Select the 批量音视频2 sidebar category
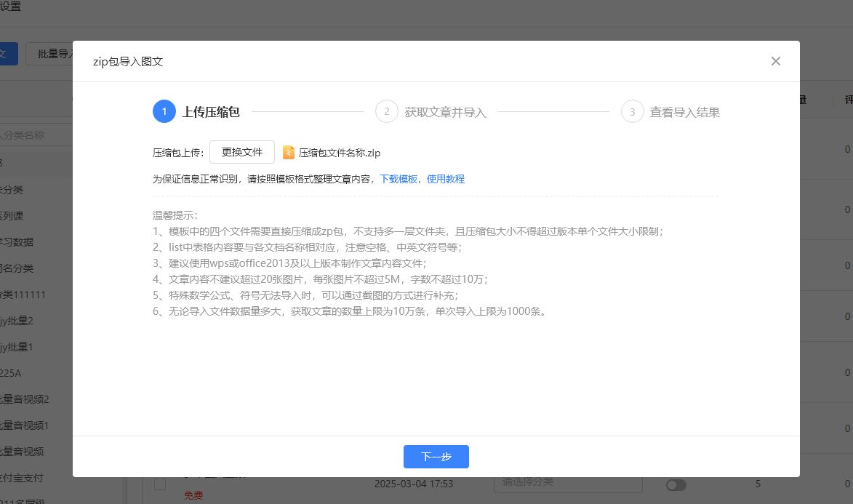This screenshot has height=504, width=853. [25, 399]
